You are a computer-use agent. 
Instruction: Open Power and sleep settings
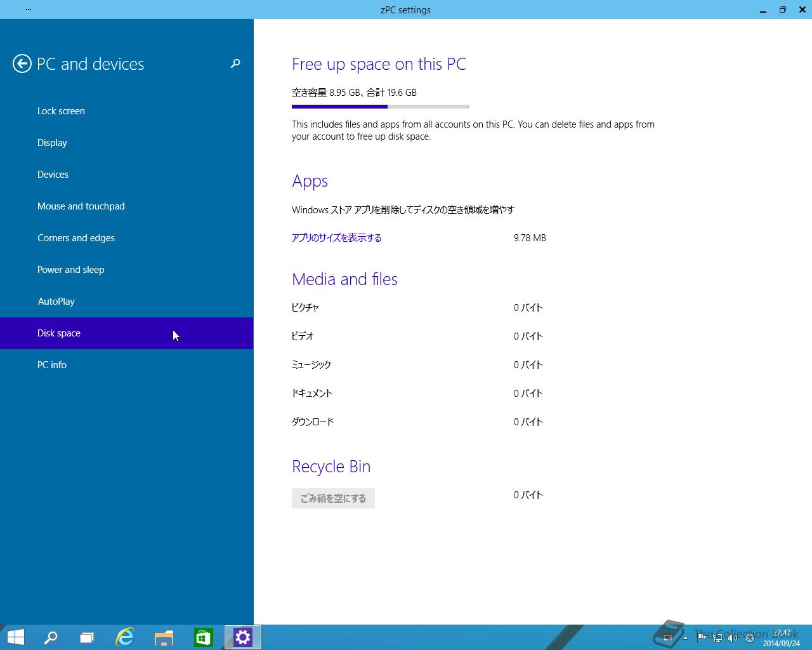coord(127,270)
